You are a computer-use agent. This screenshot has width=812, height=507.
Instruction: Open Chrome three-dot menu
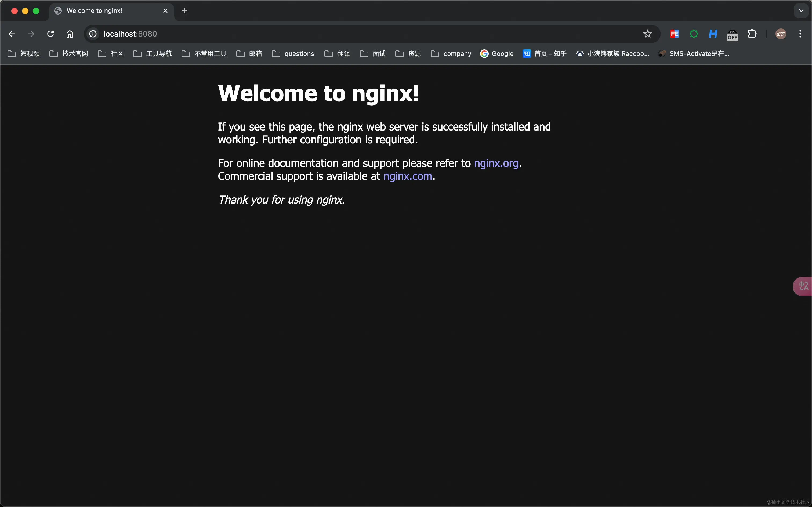800,34
